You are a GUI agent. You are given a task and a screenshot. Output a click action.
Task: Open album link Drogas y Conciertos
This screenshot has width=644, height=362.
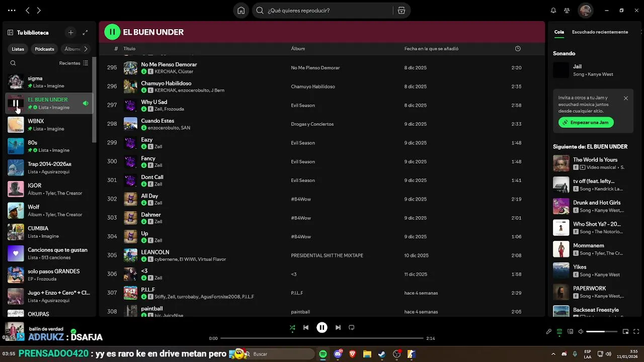pyautogui.click(x=312, y=124)
